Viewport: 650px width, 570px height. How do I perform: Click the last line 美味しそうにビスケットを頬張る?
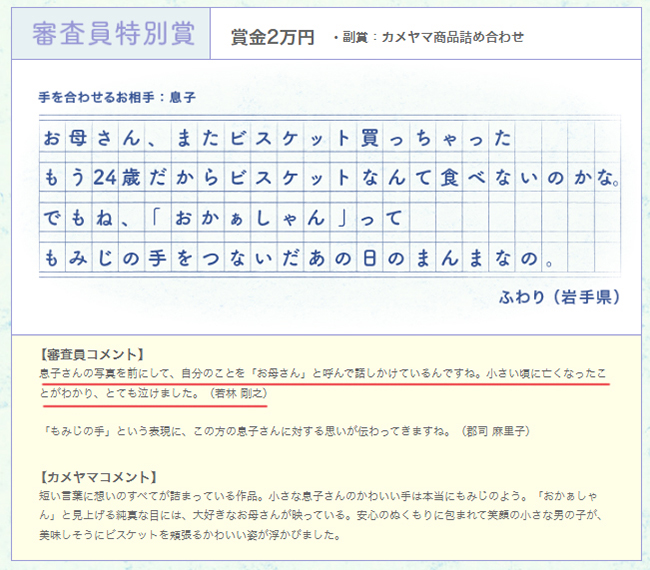point(190,535)
